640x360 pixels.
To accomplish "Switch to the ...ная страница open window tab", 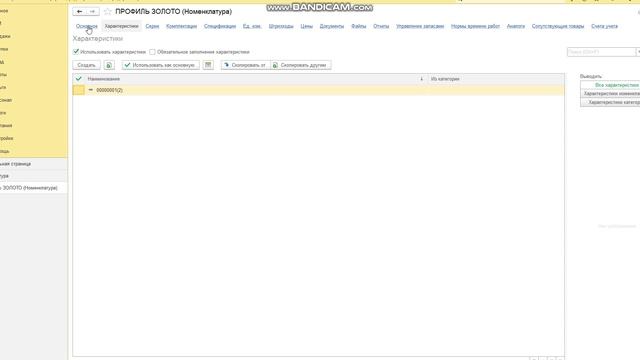I will [33, 164].
